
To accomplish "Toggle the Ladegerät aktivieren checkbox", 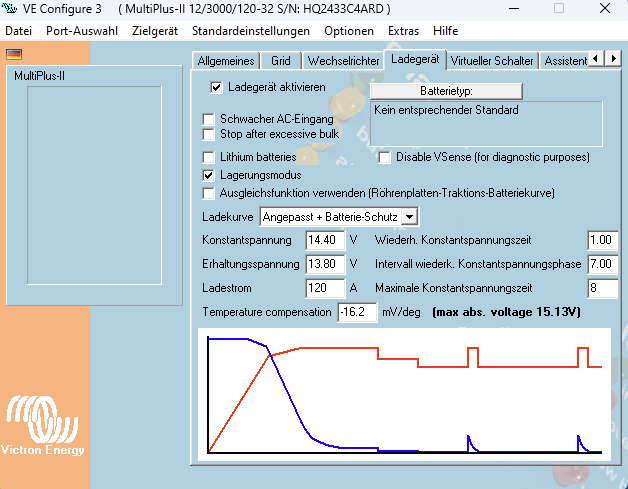I will point(216,87).
